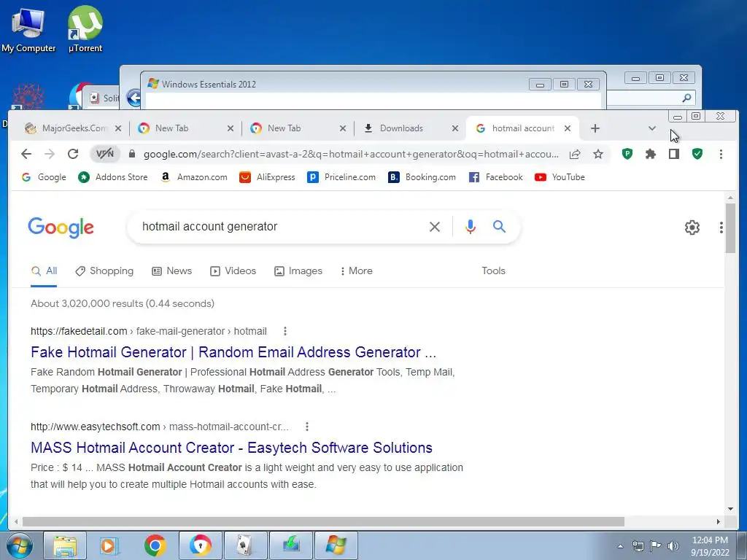Open the green P shield extension
The image size is (747, 560).
click(627, 154)
